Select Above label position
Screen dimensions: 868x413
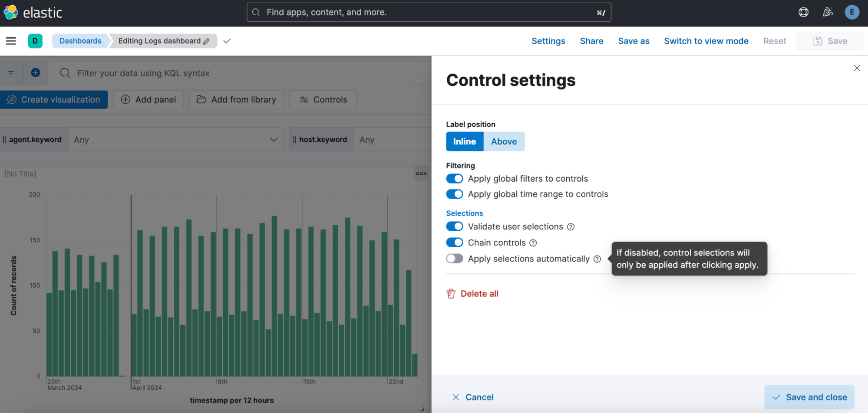pyautogui.click(x=504, y=141)
